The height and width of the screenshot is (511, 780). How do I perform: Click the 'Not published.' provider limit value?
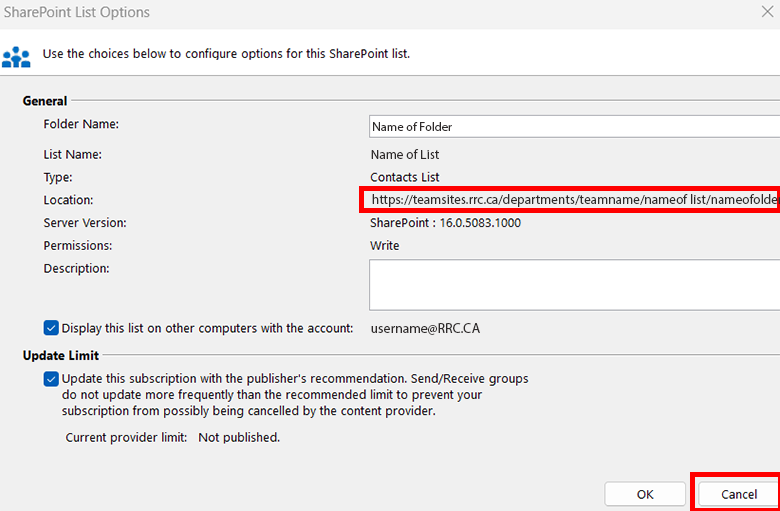point(239,438)
